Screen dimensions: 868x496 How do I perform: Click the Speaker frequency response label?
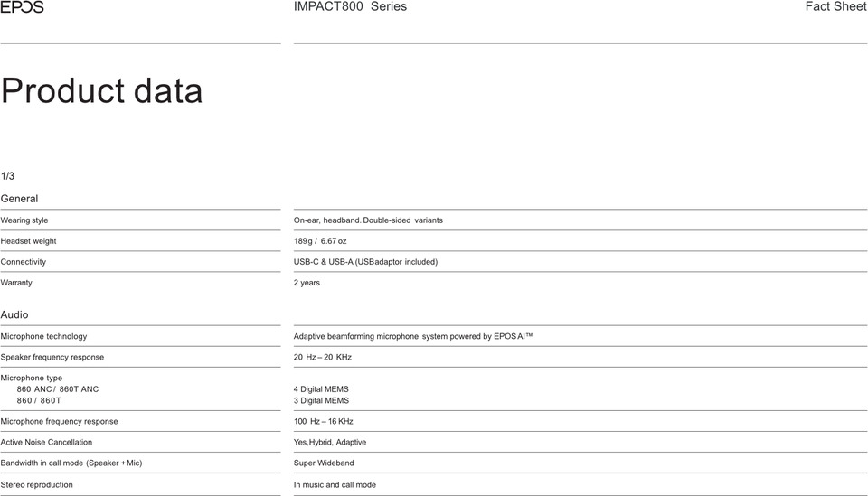coord(52,358)
